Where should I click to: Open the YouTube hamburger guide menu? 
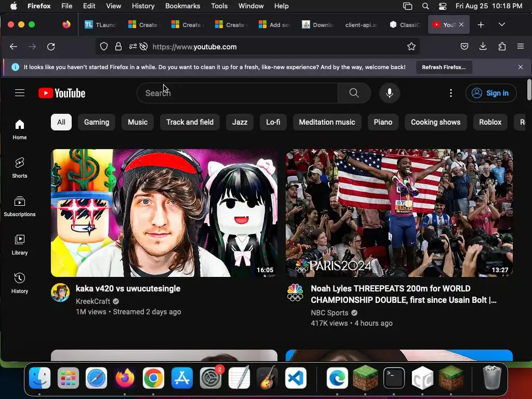click(x=20, y=93)
